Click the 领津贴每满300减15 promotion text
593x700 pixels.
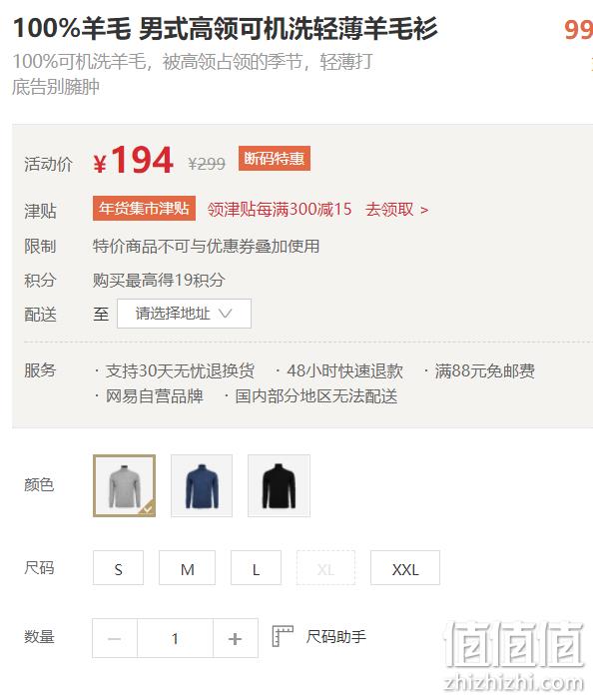(x=280, y=209)
